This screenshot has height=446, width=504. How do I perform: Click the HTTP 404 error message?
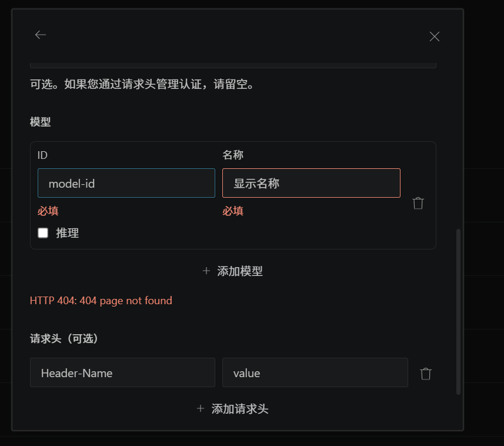coord(101,301)
